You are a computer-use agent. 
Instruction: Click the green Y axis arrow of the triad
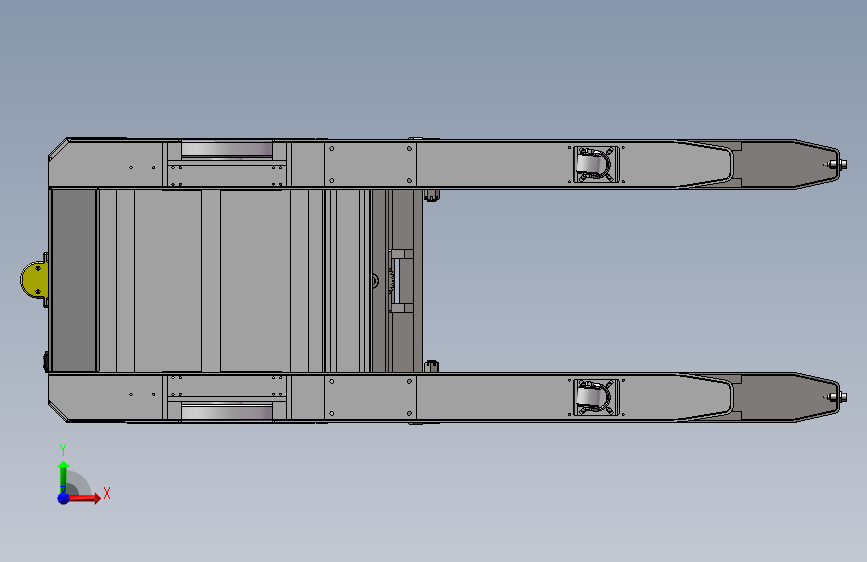click(64, 476)
